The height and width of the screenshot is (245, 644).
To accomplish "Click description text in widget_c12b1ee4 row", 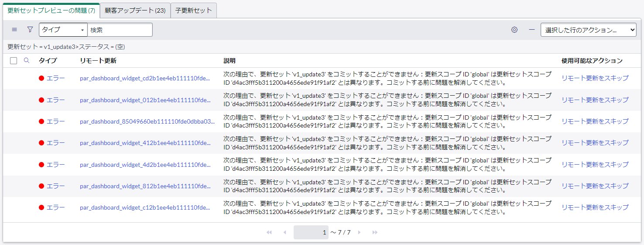I will [x=387, y=207].
